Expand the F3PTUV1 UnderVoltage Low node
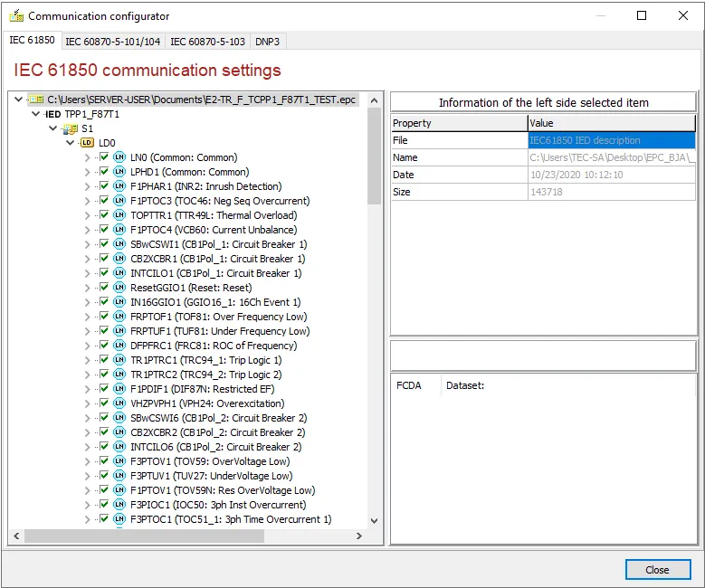Image resolution: width=705 pixels, height=588 pixels. click(87, 476)
